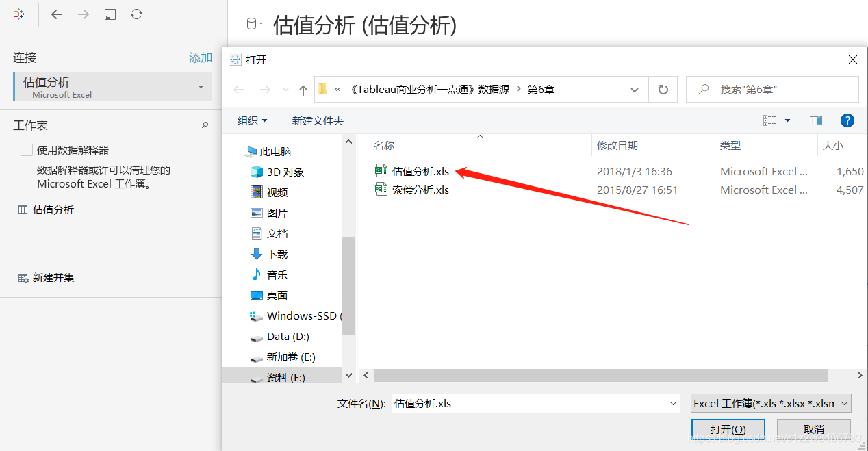The image size is (868, 451).
Task: Click the 取消 button
Action: tap(814, 429)
